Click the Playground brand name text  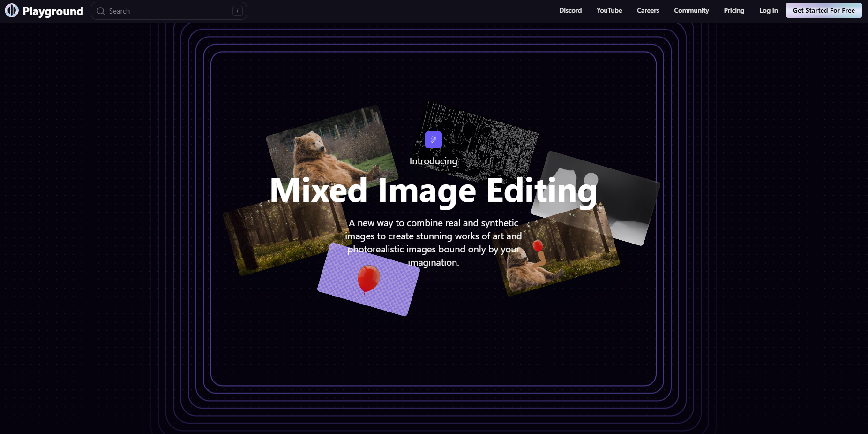click(53, 11)
